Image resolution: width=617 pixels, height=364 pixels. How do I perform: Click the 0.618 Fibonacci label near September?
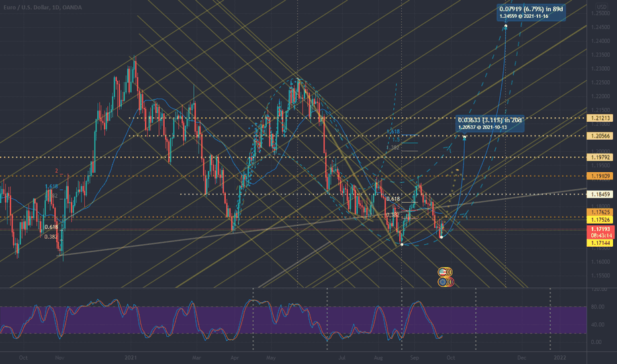coord(393,199)
